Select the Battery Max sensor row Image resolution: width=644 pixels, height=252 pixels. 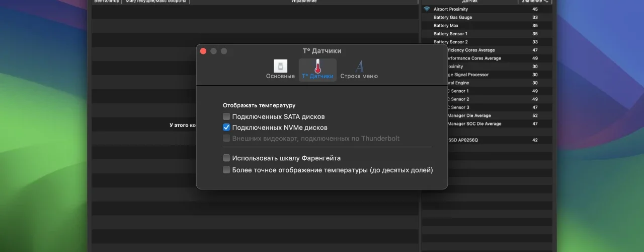tap(487, 25)
